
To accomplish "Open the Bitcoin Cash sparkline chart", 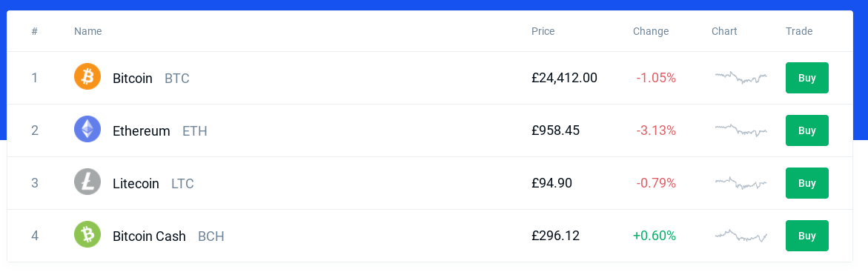I will (x=741, y=235).
